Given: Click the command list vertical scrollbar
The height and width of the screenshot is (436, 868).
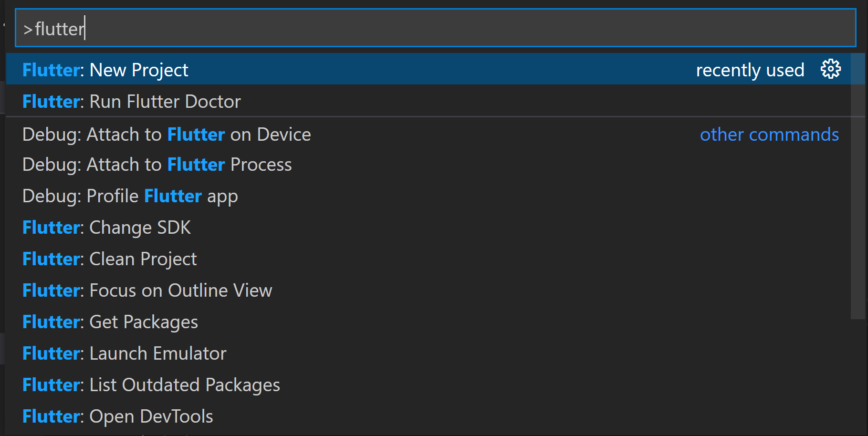Looking at the screenshot, I should point(858,186).
